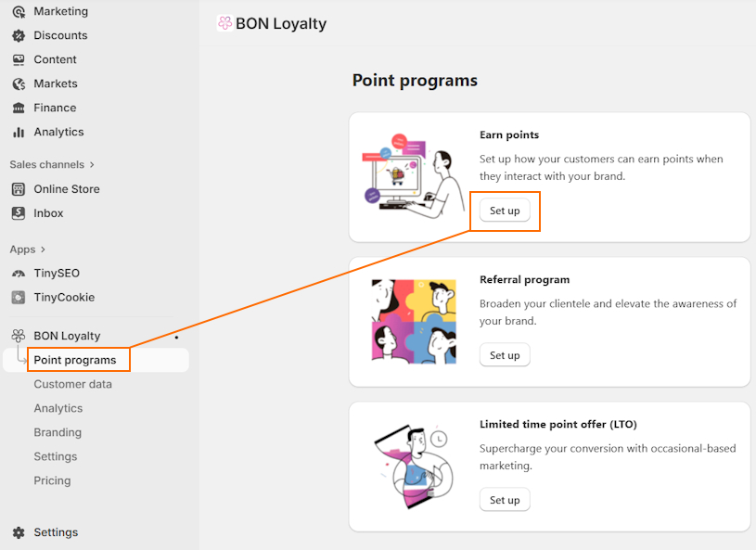Screen dimensions: 756x550
Task: Click the Inbox chat icon
Action: (x=19, y=212)
